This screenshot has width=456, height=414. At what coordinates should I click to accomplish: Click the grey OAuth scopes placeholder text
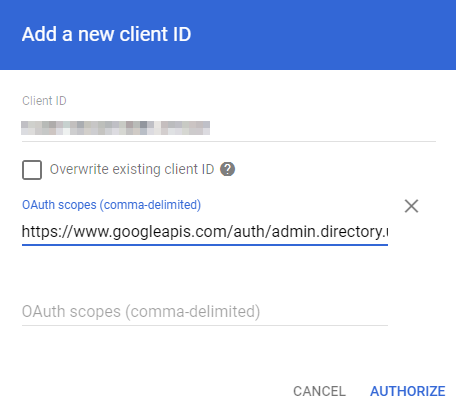(x=141, y=312)
